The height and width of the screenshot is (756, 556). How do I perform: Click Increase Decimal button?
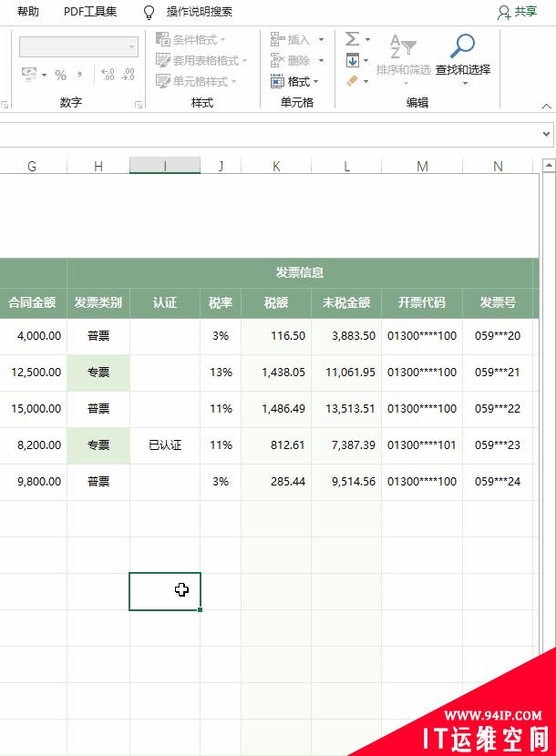108,75
